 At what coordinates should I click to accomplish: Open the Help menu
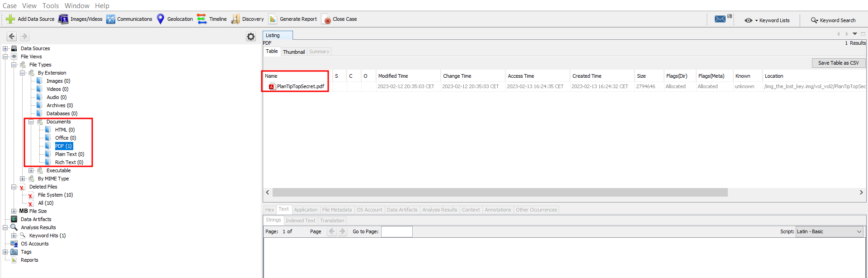(x=102, y=5)
